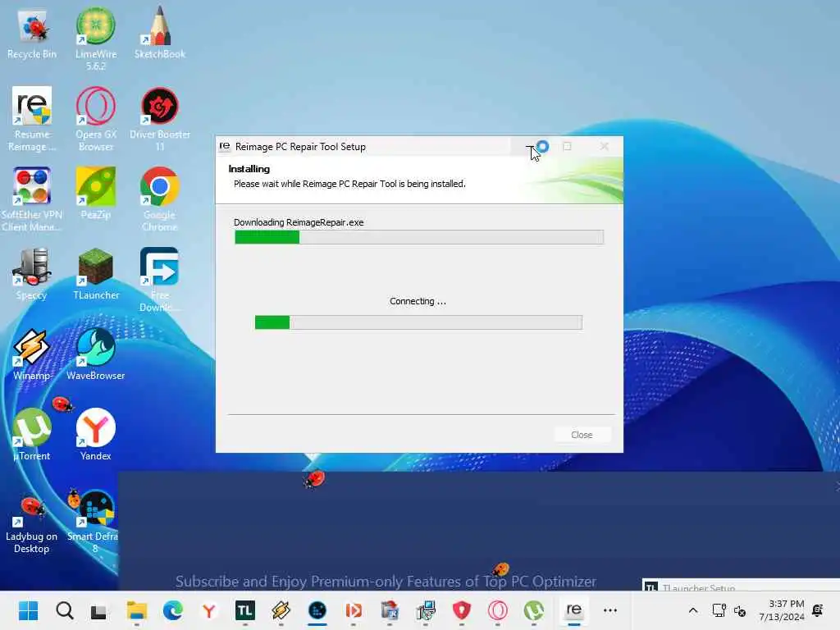Select the Google Chrome desktop shortcut
The image size is (840, 630).
point(160,199)
